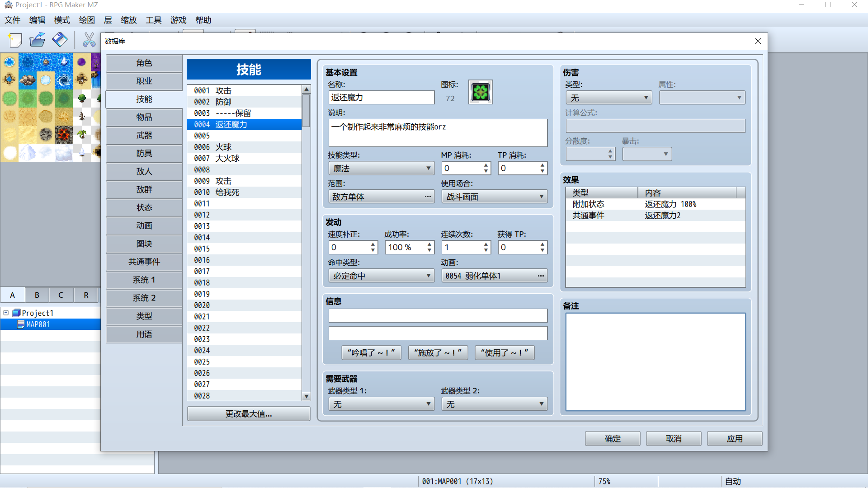Open the 范围 selector showing 敌方单体
The width and height of the screenshot is (868, 488).
[x=382, y=197]
